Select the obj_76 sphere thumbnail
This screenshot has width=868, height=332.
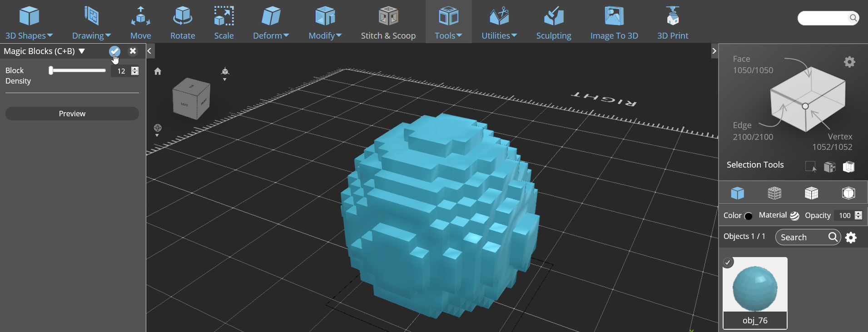coord(755,288)
